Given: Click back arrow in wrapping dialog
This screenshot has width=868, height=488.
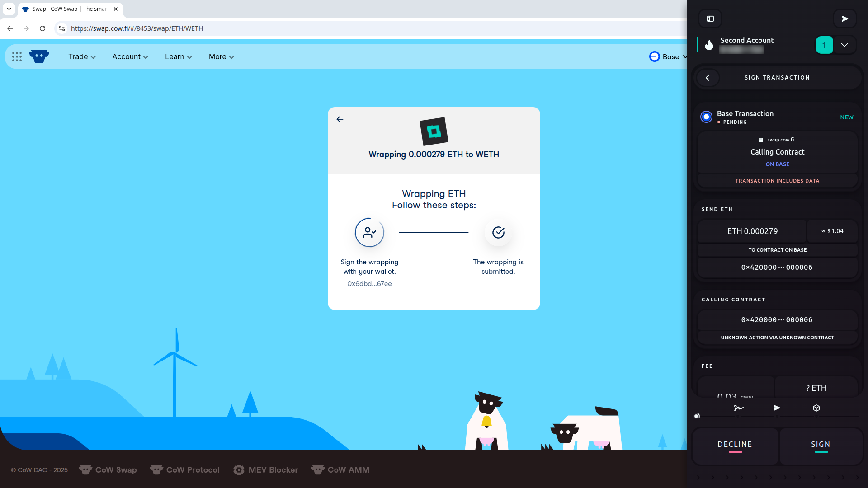Looking at the screenshot, I should coord(340,119).
